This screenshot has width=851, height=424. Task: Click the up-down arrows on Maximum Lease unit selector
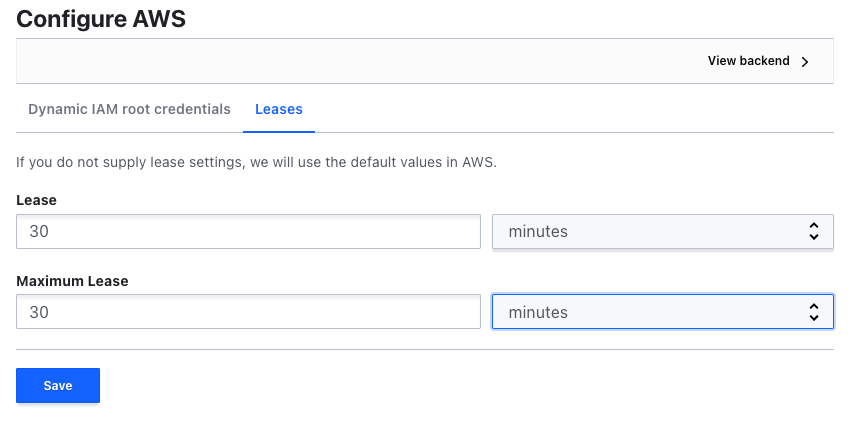click(x=813, y=312)
